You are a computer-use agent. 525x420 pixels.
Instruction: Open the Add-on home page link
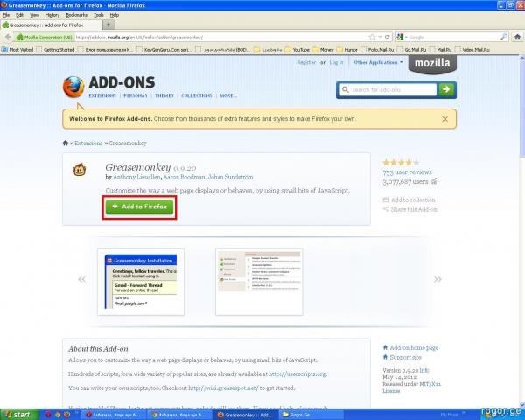pos(410,347)
